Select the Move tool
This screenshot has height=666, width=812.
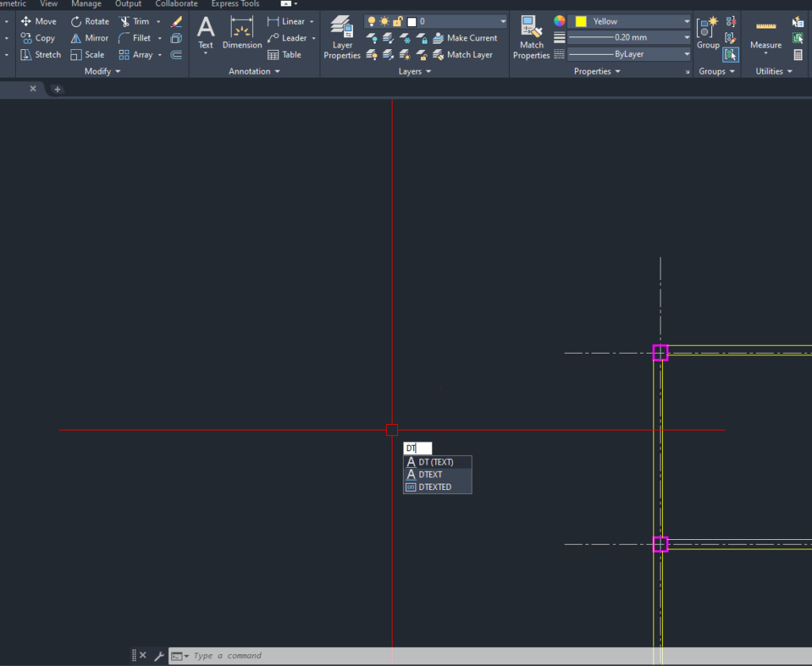point(38,21)
